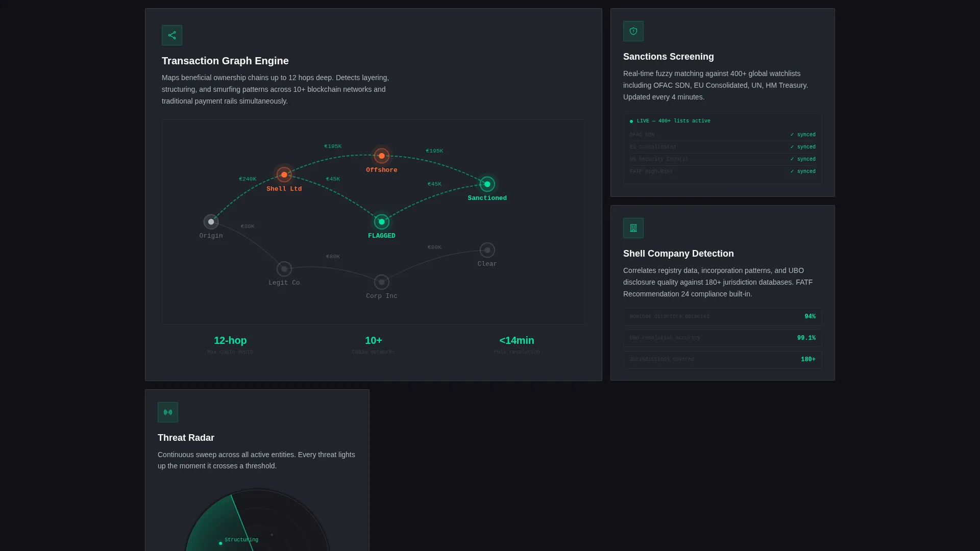Screen dimensions: 980x551
Task: Click the Transaction Graph share-nodes icon
Action: coord(172,35)
